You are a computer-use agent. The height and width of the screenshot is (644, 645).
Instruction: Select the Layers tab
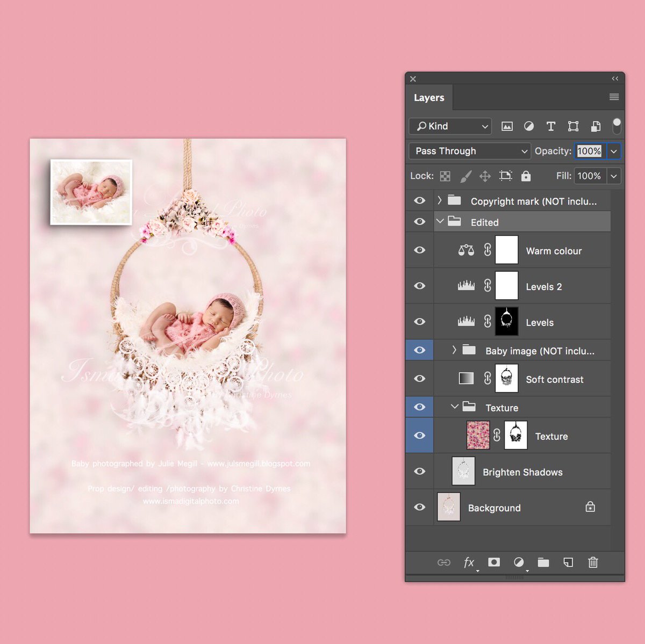click(429, 98)
